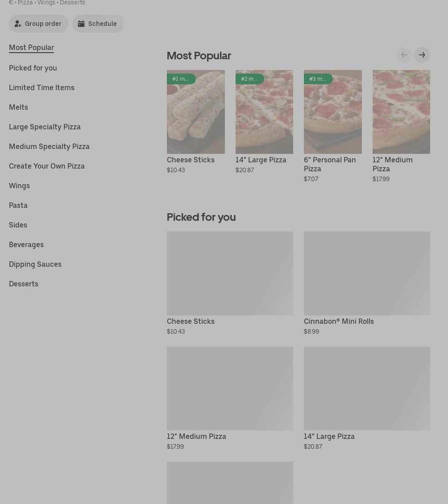Select the Desserts category in sidebar

[24, 284]
